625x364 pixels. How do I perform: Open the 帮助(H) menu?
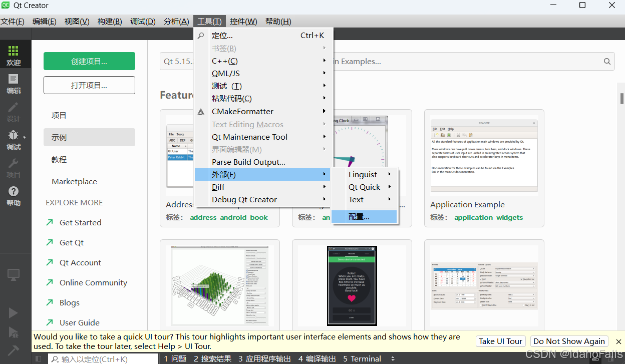tap(278, 21)
